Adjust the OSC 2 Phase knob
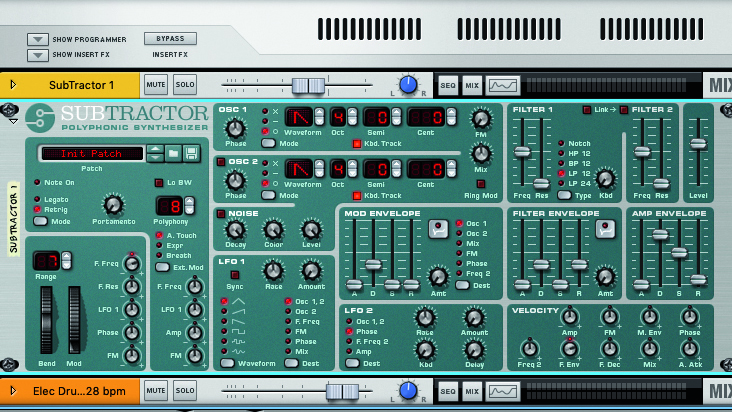The image size is (732, 412). click(x=235, y=180)
